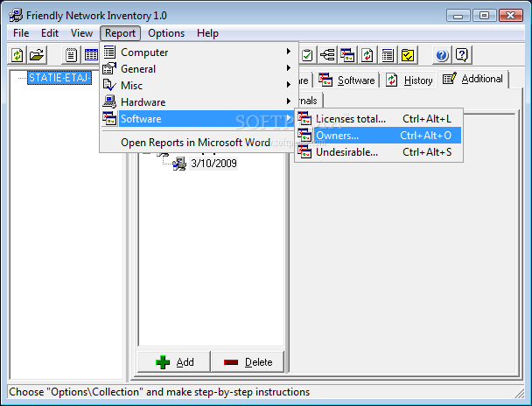532x406 pixels.
Task: Click the blue table grid toolbar icon
Action: click(x=90, y=55)
